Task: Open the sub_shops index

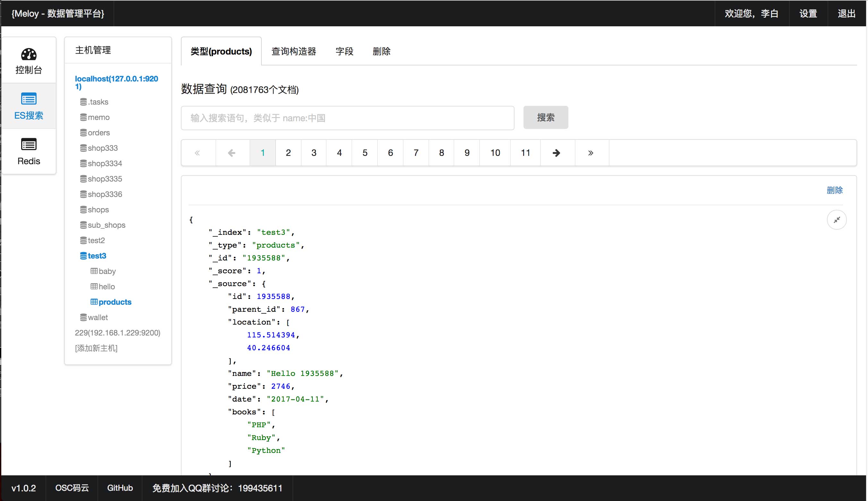Action: [x=103, y=225]
